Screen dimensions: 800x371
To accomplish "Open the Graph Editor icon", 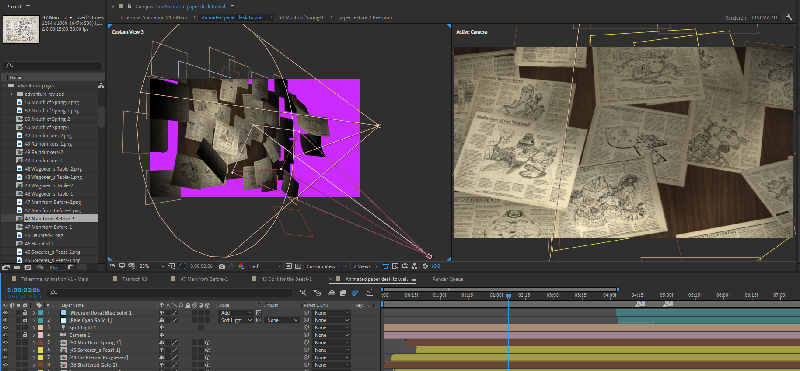I will click(369, 293).
